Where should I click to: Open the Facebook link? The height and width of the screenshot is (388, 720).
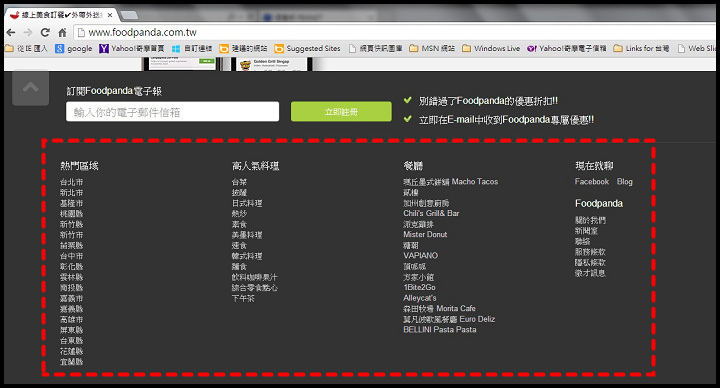coord(592,182)
